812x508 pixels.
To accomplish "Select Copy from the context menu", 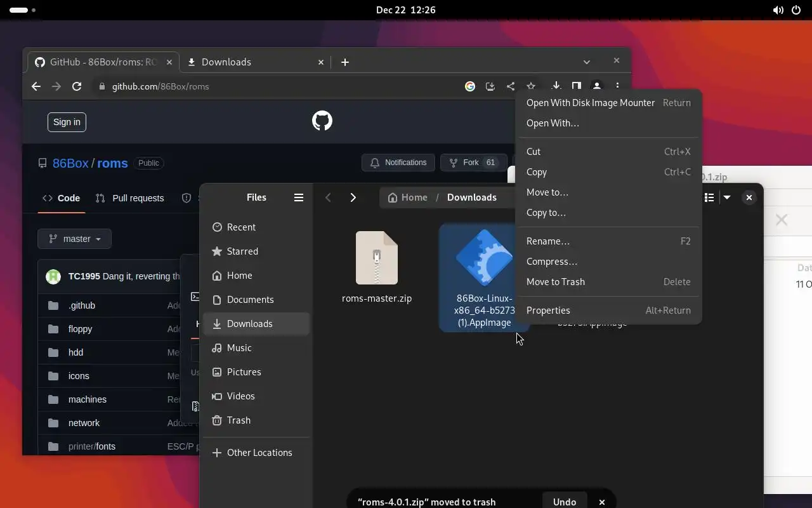I will click(608, 172).
